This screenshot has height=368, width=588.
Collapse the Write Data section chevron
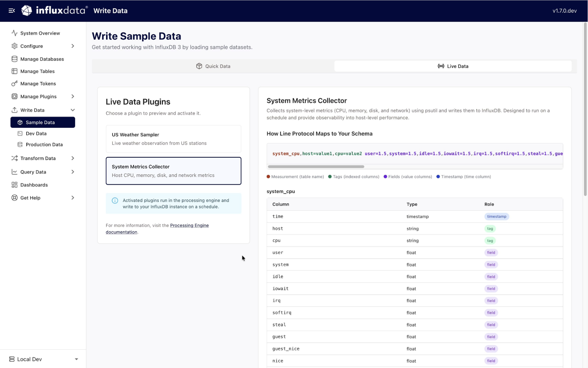click(73, 110)
